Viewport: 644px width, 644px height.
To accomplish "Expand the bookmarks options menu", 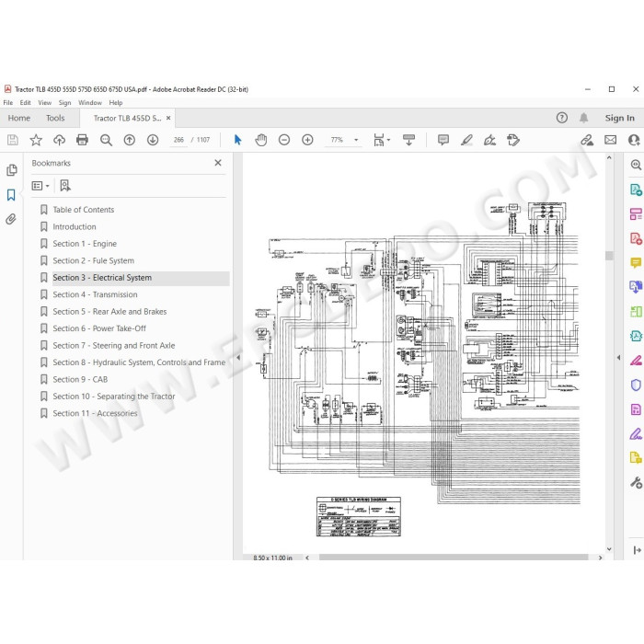I will point(40,186).
